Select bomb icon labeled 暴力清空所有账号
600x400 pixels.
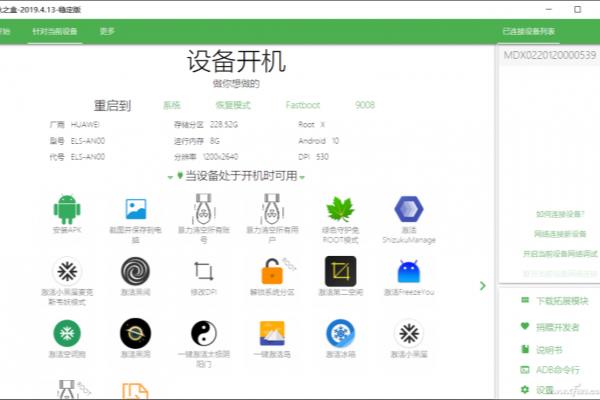[x=204, y=209]
